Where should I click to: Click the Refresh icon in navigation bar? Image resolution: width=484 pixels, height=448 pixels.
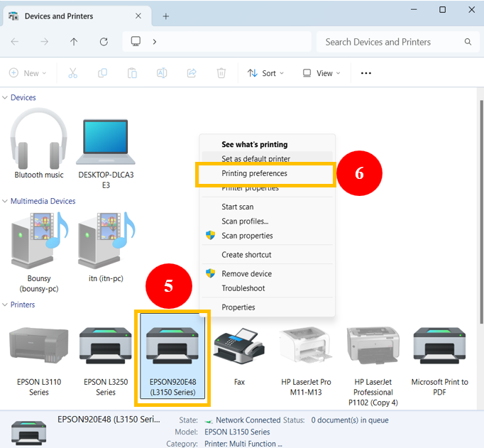pyautogui.click(x=104, y=42)
